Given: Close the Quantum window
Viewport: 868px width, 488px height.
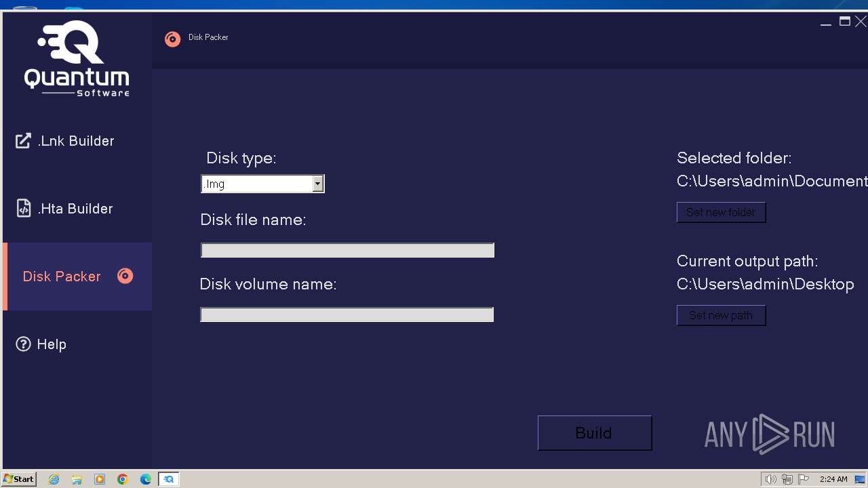Looking at the screenshot, I should tap(861, 22).
